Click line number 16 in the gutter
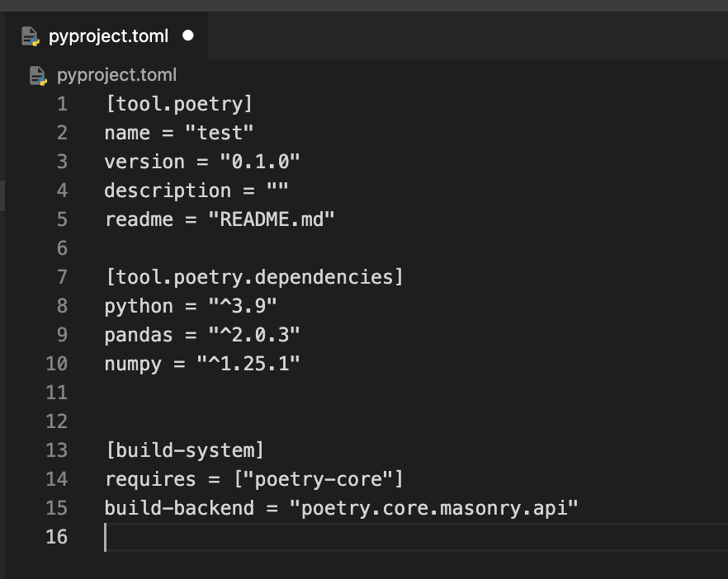Screen dimensions: 728x579 tap(57, 537)
